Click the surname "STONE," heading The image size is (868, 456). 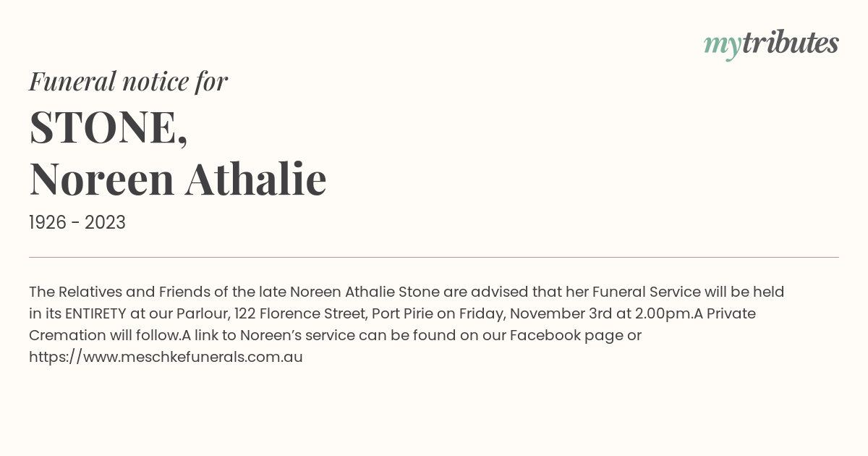tap(109, 127)
